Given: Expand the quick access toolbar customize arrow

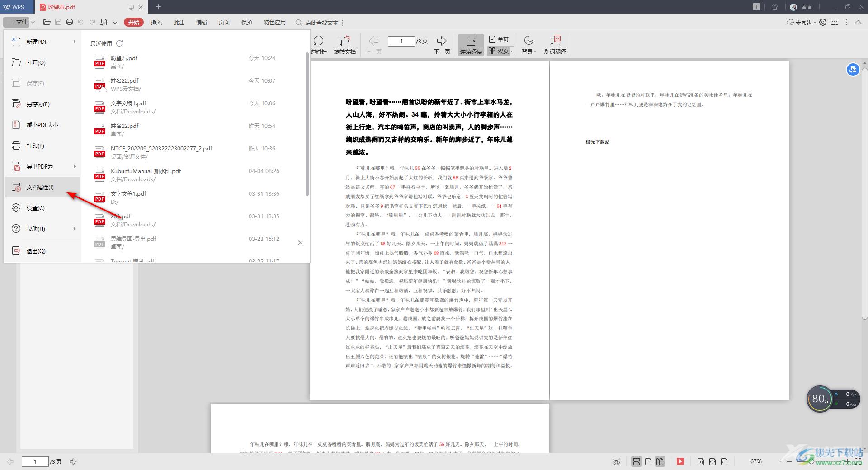Looking at the screenshot, I should (115, 22).
